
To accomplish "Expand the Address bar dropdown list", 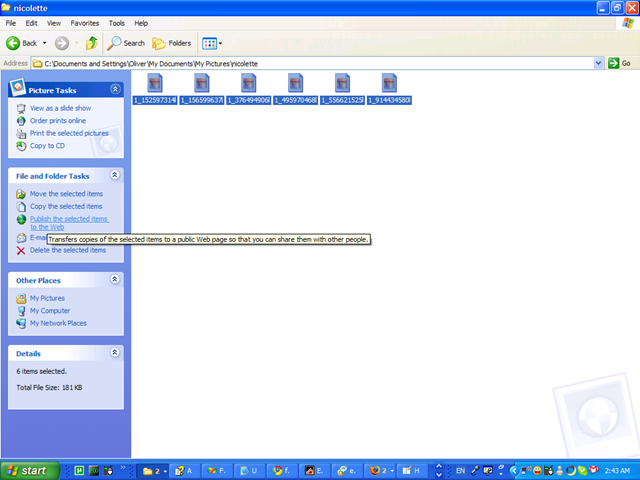I will pos(598,63).
